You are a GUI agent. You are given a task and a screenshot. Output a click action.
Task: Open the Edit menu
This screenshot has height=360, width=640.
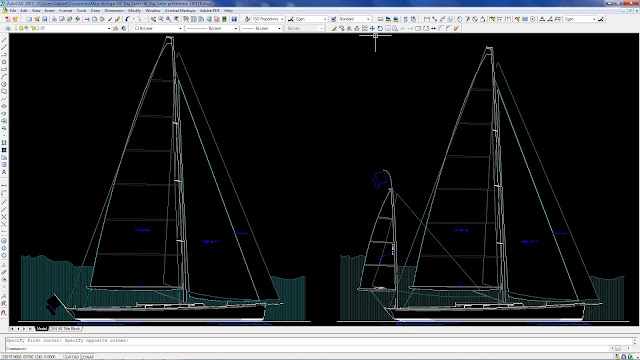(24, 10)
